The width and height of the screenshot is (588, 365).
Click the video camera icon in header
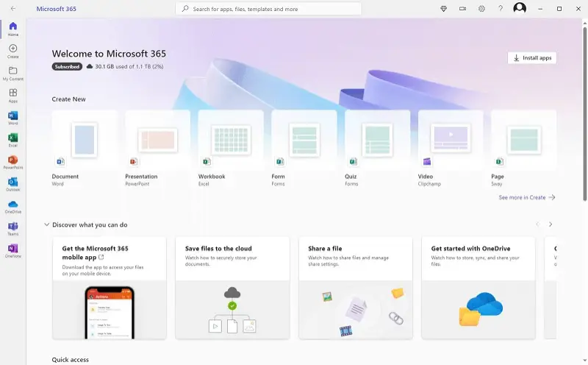[463, 9]
